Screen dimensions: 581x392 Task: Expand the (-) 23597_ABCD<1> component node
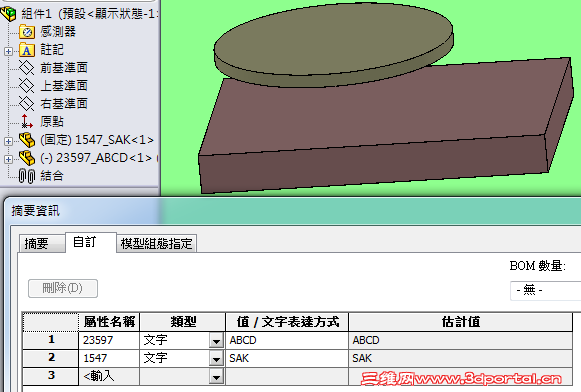(x=9, y=159)
